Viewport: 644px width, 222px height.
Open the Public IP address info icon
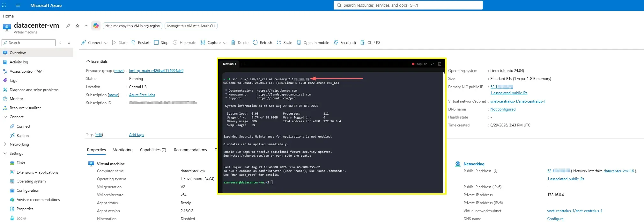coord(495,171)
